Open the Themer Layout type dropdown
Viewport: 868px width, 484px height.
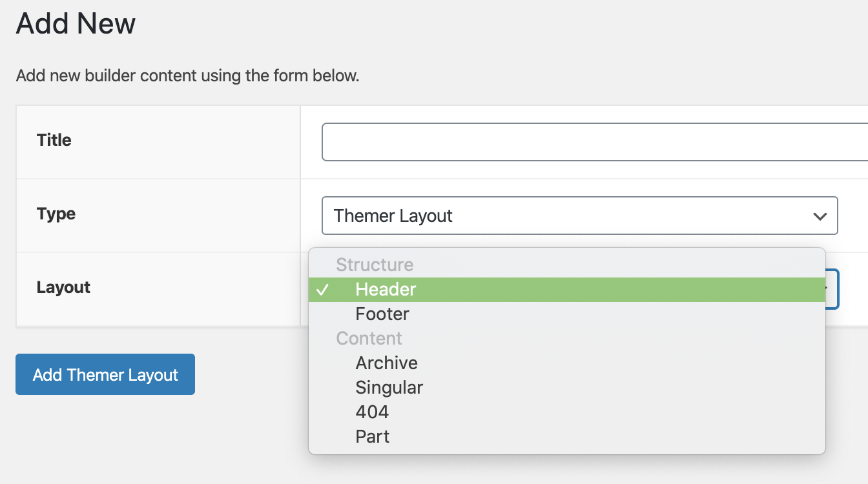[x=579, y=216]
